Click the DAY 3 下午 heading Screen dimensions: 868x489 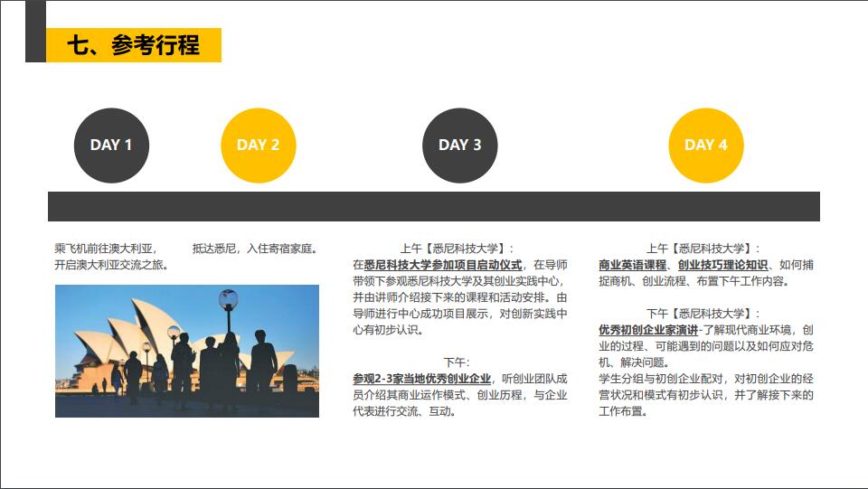pos(456,362)
